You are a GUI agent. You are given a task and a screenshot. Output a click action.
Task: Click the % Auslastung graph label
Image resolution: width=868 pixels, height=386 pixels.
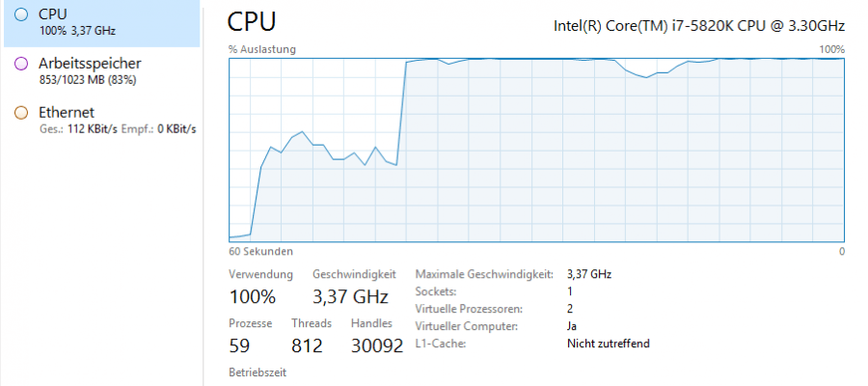point(262,49)
